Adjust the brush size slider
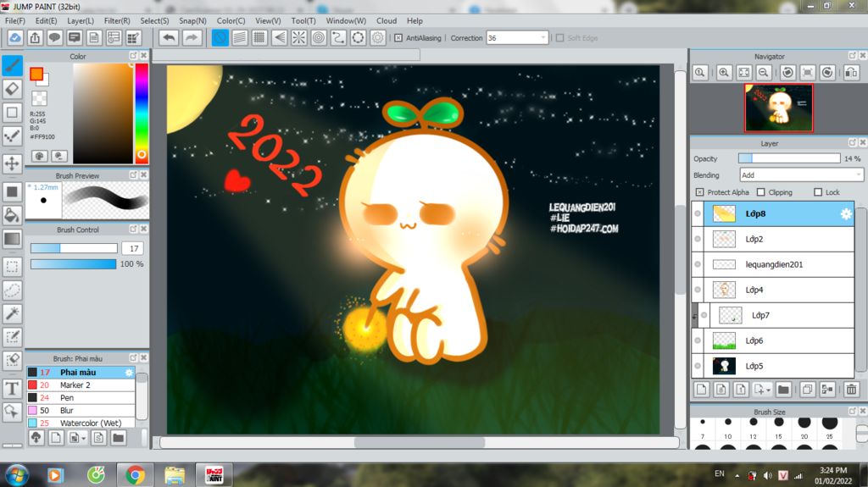The height and width of the screenshot is (487, 868). tap(74, 248)
